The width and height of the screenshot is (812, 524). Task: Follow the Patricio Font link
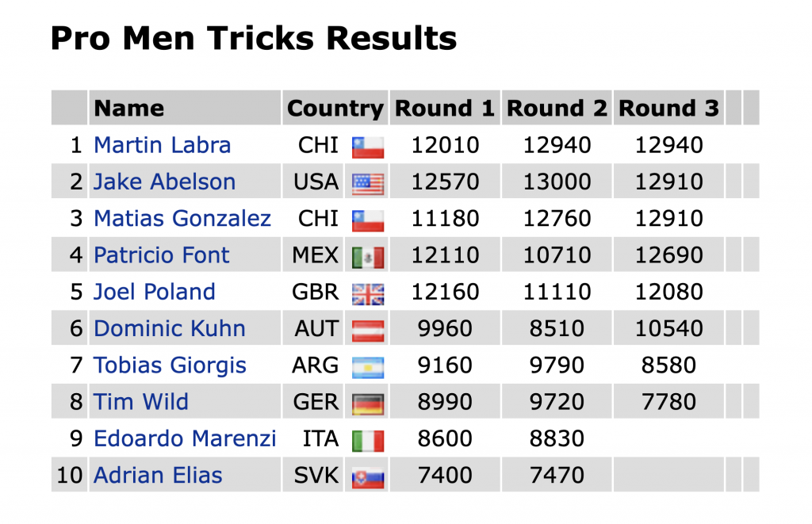161,255
